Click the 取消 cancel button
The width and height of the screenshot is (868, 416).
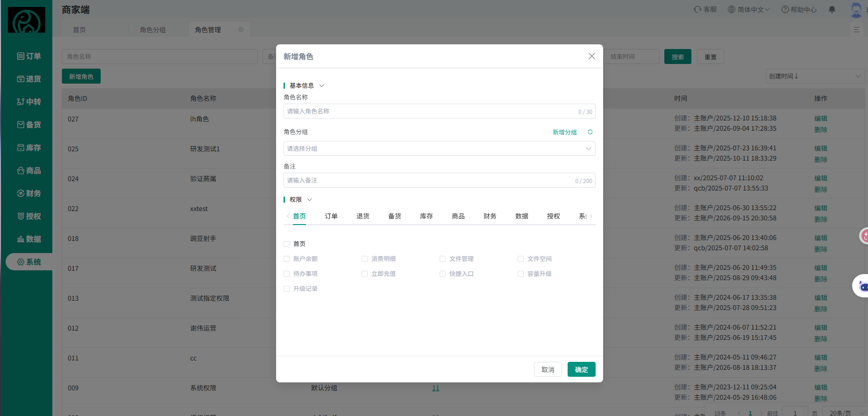click(548, 369)
